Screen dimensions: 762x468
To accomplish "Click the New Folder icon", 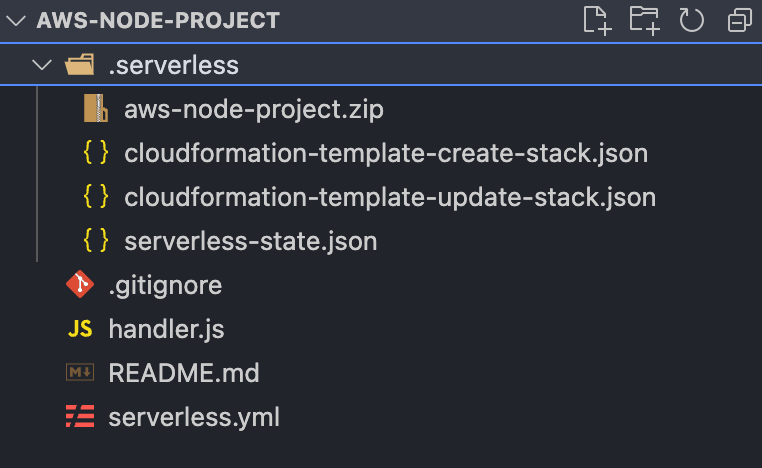I will click(x=645, y=20).
